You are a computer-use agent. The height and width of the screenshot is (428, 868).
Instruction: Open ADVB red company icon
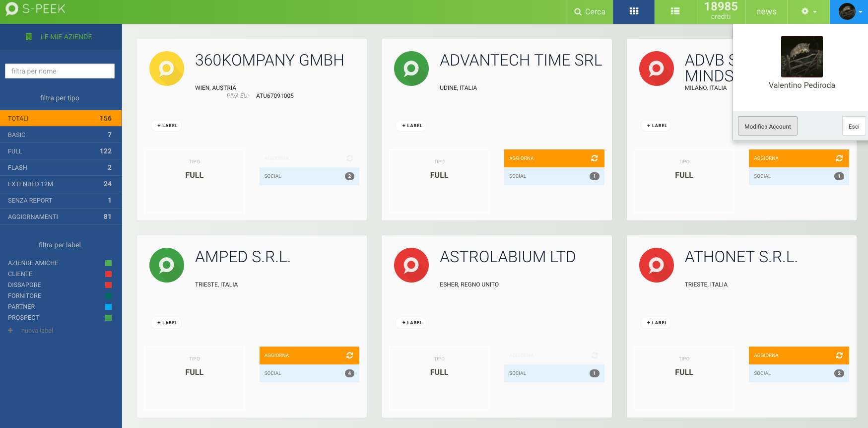pyautogui.click(x=657, y=69)
